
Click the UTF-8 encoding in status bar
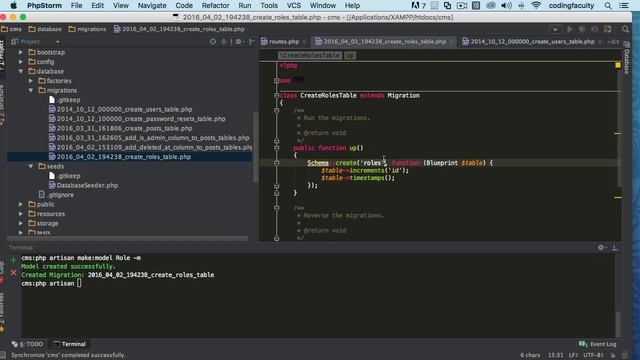(x=593, y=355)
